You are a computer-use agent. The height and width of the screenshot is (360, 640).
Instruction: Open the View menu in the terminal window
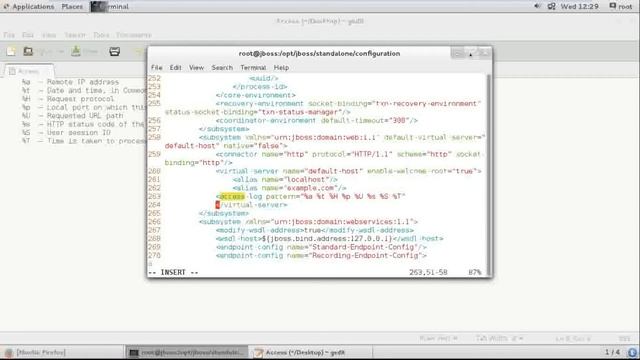[196, 68]
